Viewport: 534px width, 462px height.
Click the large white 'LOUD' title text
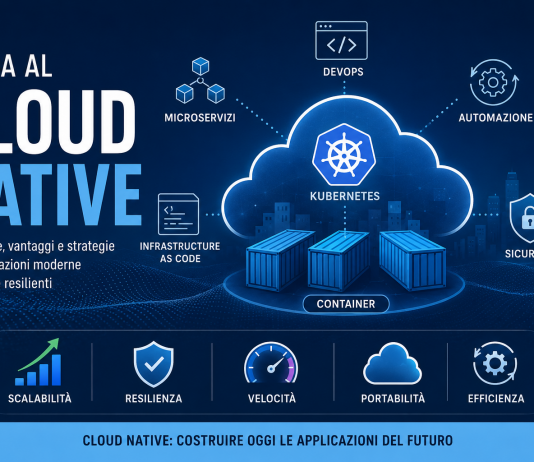click(68, 122)
